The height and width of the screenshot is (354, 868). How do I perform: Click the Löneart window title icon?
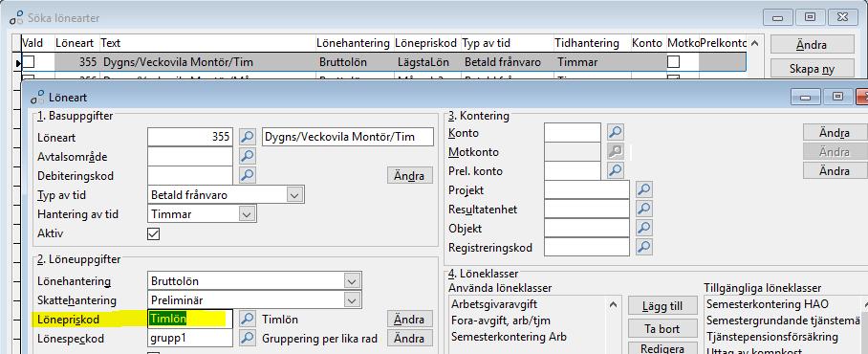click(x=37, y=98)
